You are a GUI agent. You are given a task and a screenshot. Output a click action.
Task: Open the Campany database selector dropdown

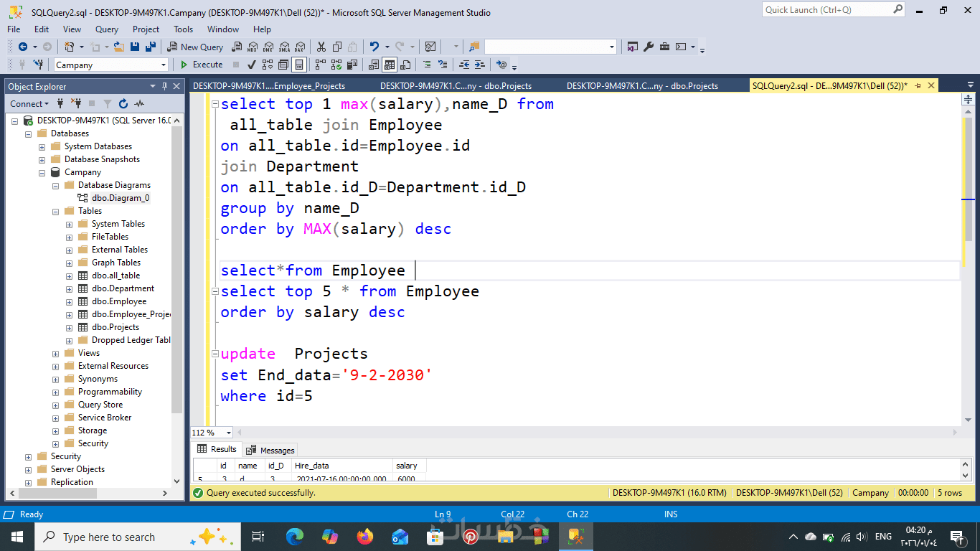coord(164,65)
